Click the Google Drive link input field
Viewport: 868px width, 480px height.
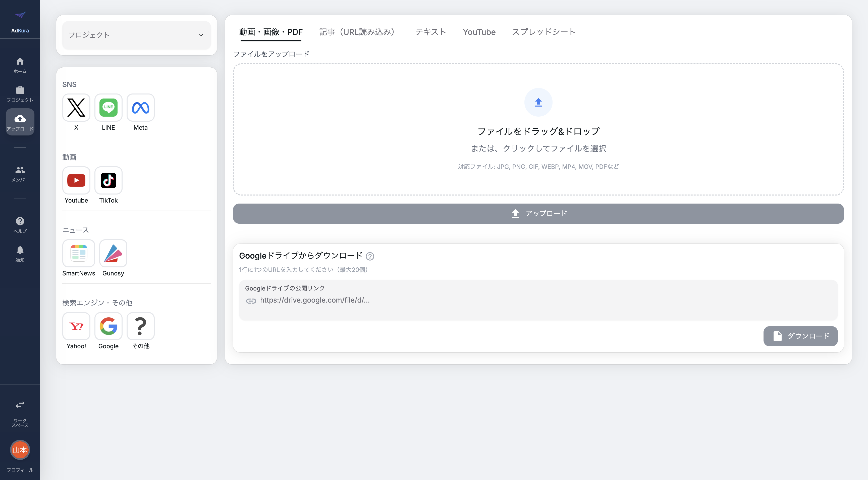(x=538, y=300)
